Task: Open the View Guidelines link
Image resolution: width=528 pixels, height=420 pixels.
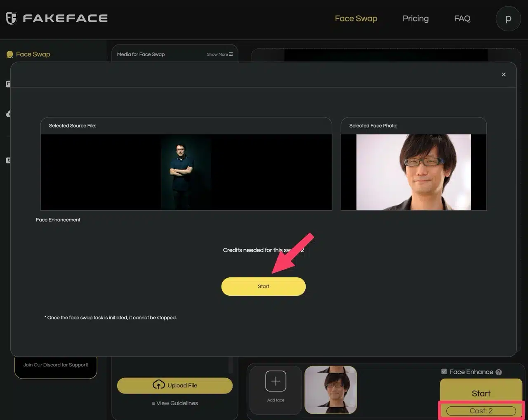Action: pyautogui.click(x=177, y=403)
